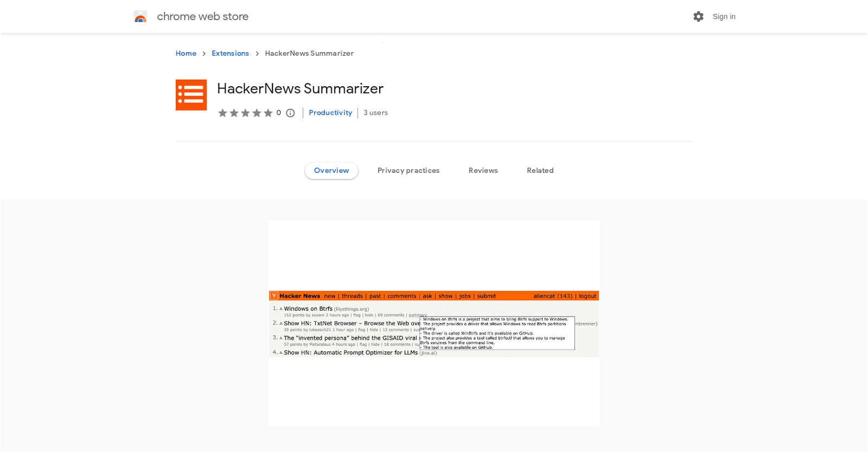Click the chevron after Home breadcrumb
868x452 pixels.
coord(203,53)
